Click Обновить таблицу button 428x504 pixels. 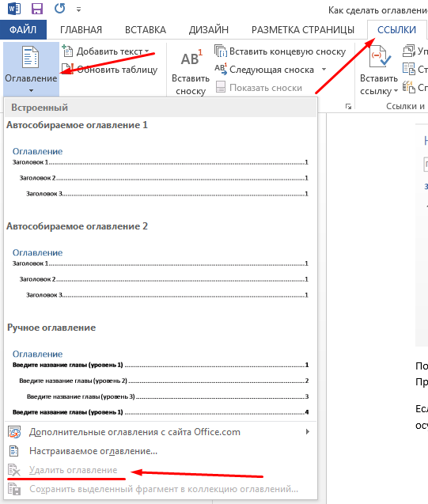(x=109, y=70)
